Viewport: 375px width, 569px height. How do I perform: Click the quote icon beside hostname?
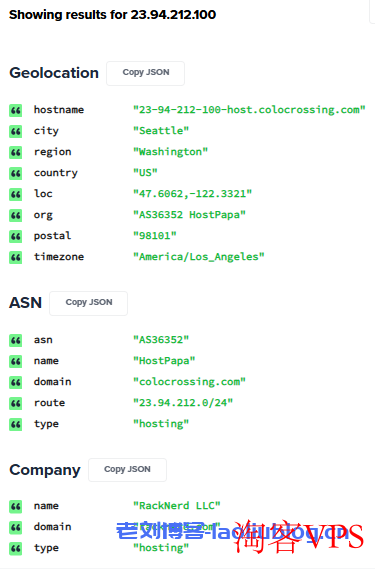(16, 110)
